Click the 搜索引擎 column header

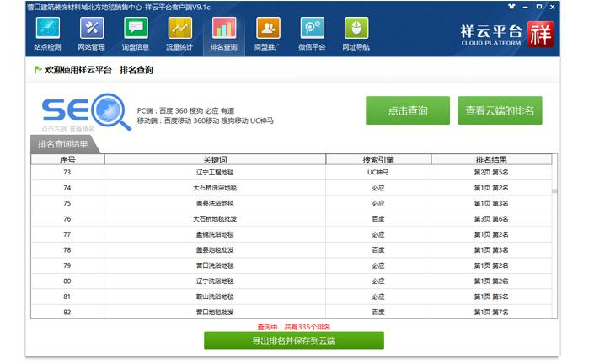pyautogui.click(x=378, y=159)
